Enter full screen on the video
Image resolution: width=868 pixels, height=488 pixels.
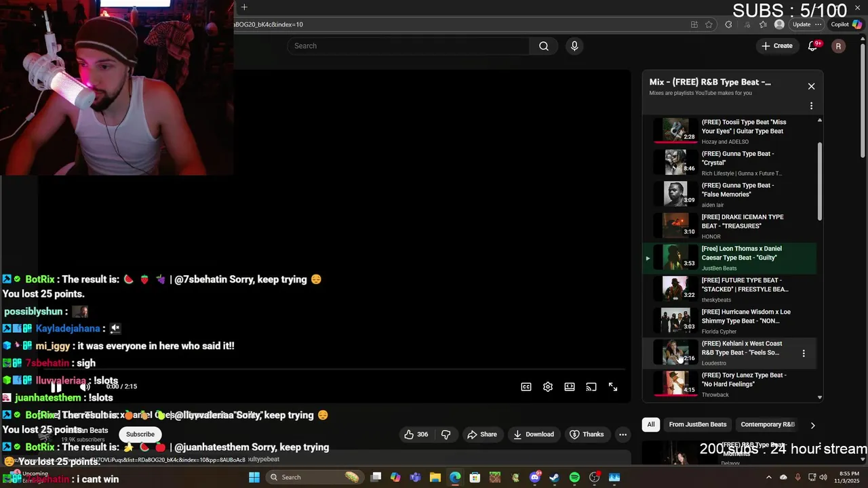coord(613,387)
